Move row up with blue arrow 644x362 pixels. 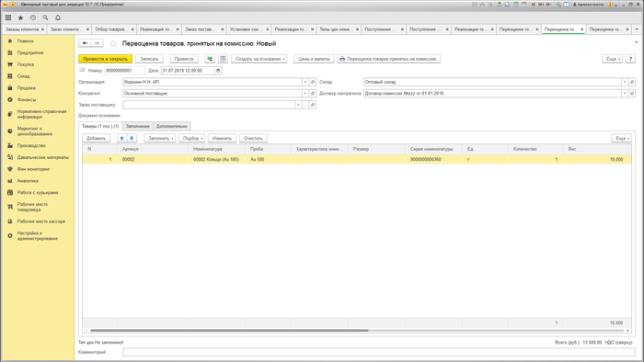(121, 138)
